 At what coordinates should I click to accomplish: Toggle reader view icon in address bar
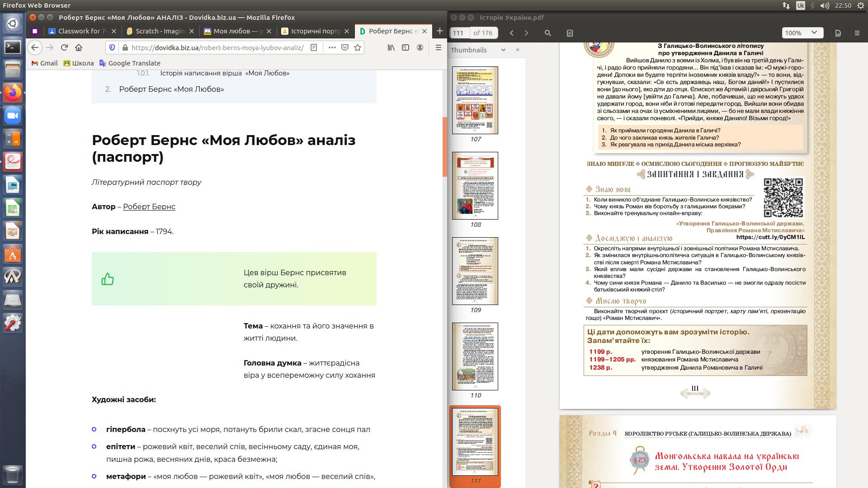314,47
